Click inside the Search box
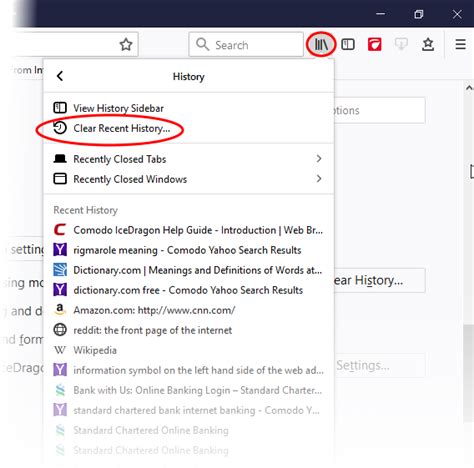The width and height of the screenshot is (474, 468). tap(246, 44)
